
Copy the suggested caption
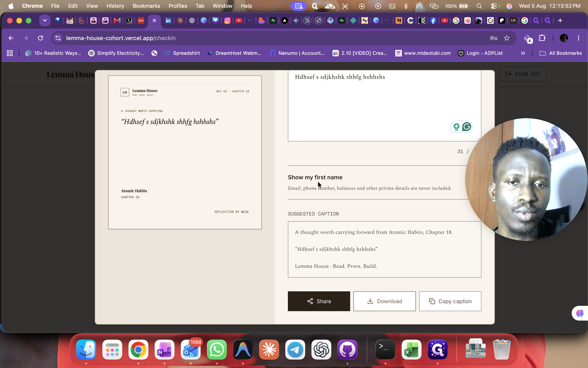(x=450, y=301)
